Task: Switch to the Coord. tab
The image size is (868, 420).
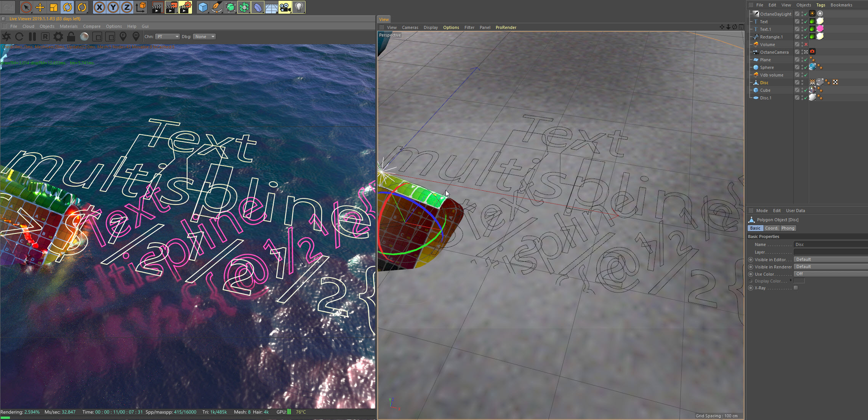Action: coord(771,228)
